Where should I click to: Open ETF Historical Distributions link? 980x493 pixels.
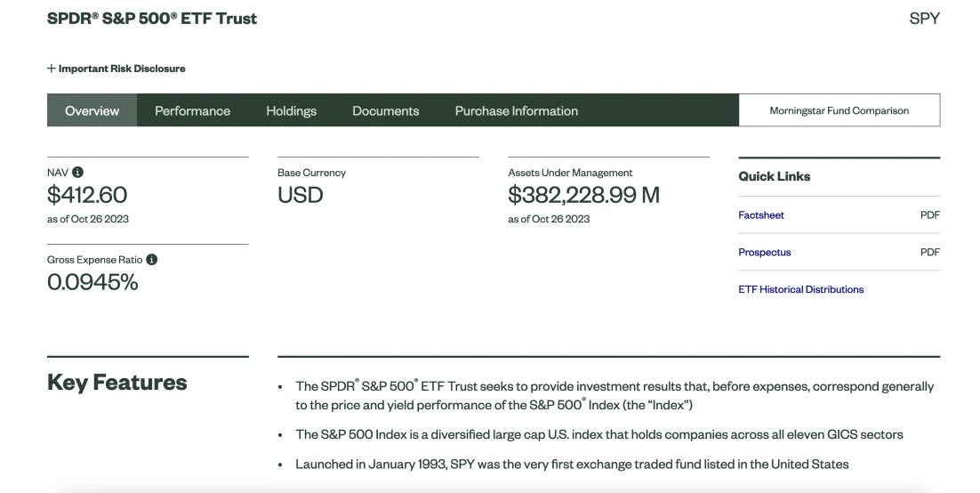coord(800,289)
